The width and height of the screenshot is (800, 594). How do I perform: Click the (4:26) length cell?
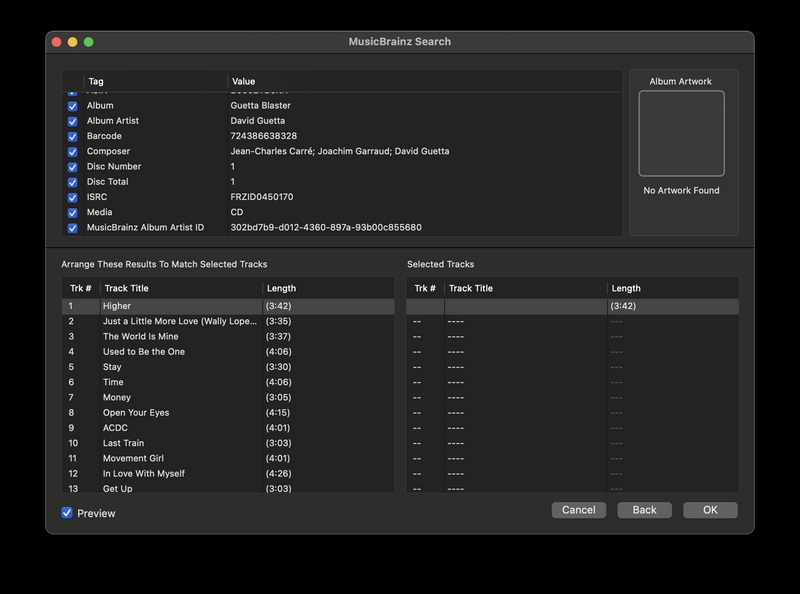click(278, 474)
